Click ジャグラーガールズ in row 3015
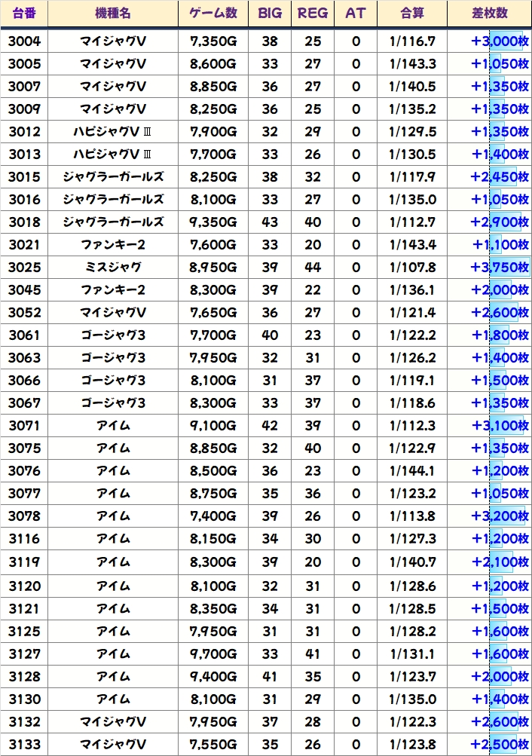The width and height of the screenshot is (532, 756). (x=113, y=177)
